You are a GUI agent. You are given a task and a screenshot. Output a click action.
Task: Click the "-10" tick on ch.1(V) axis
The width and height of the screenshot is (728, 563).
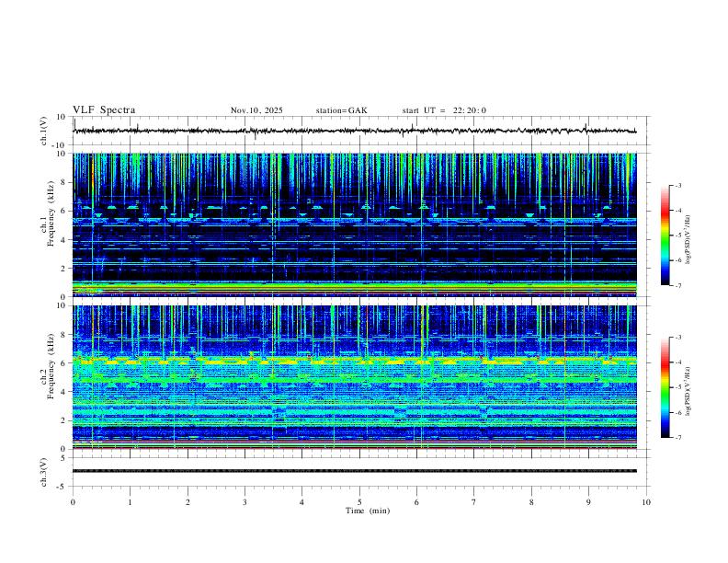point(59,145)
